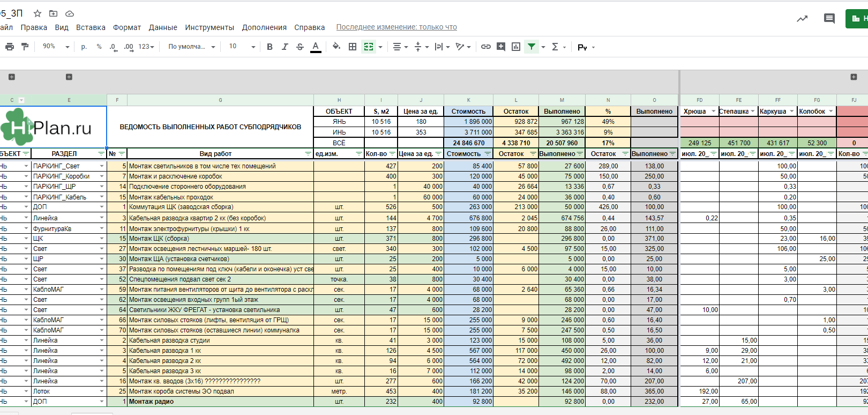
Task: Select the cell 'Монтаж радио'
Action: click(x=220, y=402)
